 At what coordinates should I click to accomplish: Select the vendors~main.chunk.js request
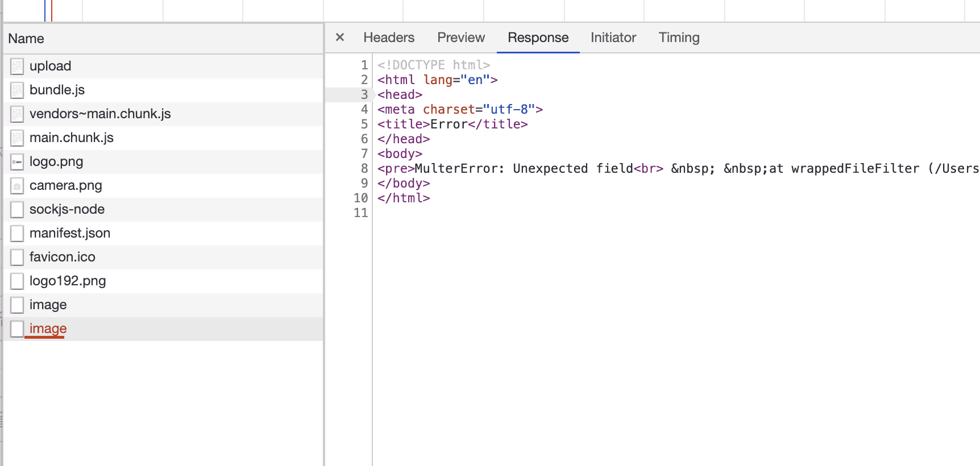[x=100, y=114]
